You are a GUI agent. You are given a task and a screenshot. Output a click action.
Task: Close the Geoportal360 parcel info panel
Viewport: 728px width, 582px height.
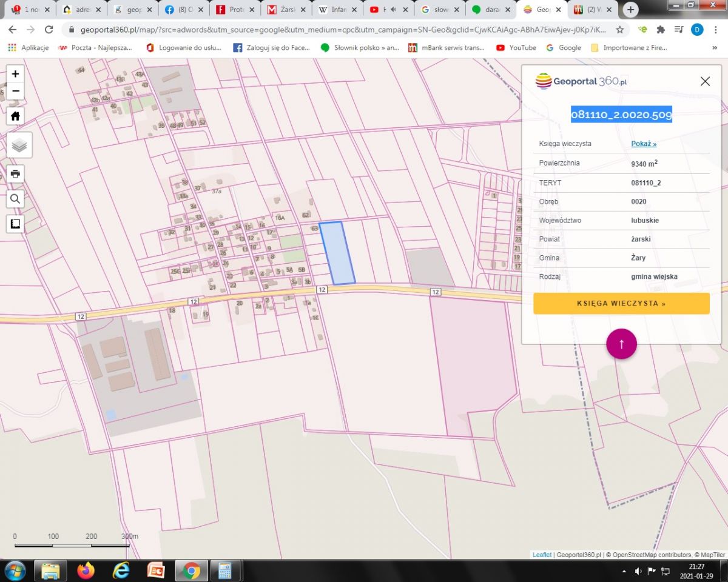pos(704,81)
